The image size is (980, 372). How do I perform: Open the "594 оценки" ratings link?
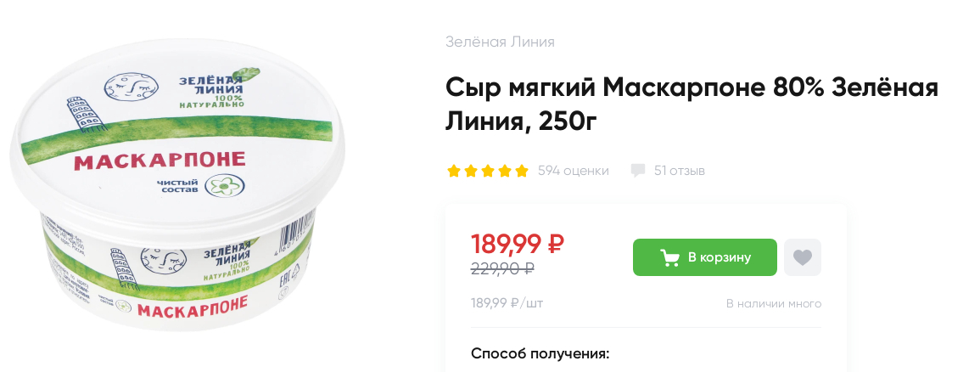pos(573,171)
